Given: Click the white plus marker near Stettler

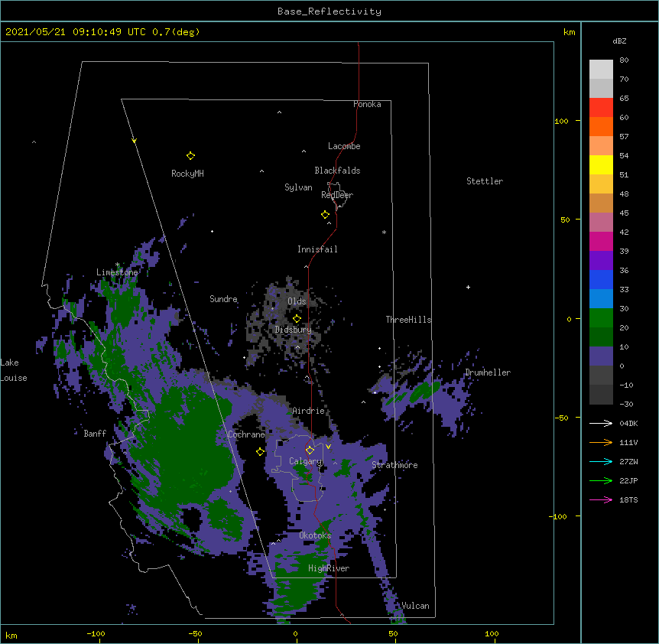Looking at the screenshot, I should coord(468,287).
